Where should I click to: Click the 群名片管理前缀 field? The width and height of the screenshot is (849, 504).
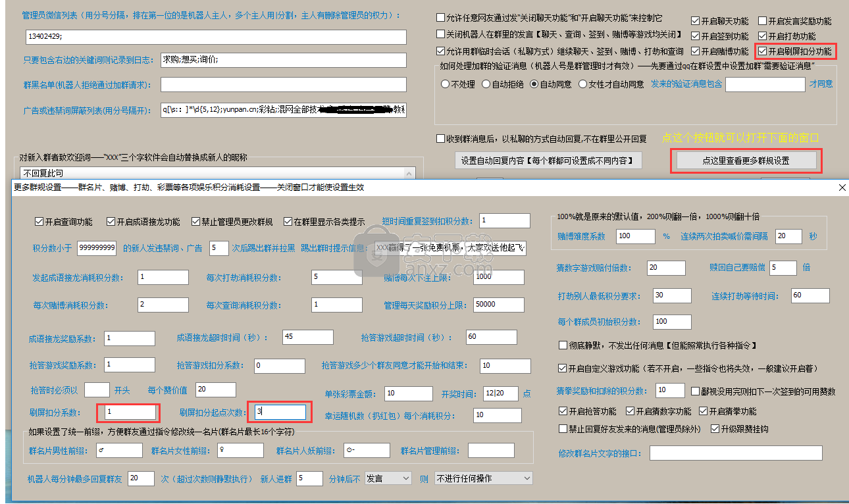point(491,450)
